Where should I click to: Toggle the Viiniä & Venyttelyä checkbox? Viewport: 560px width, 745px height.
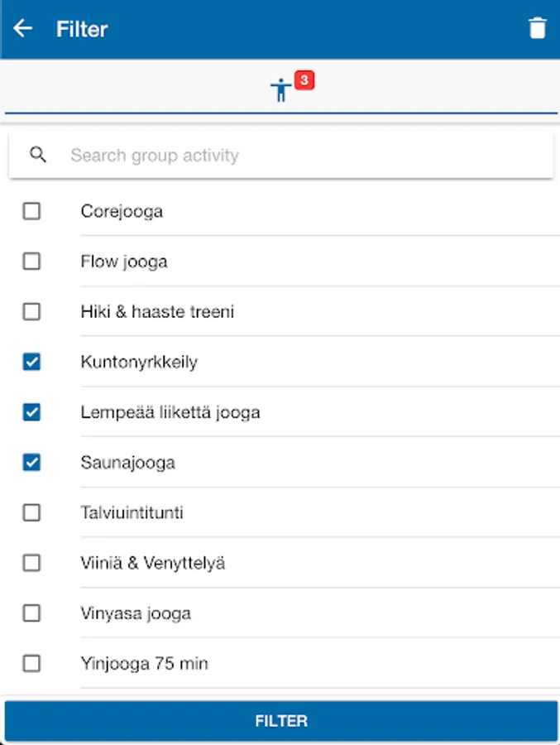[x=31, y=563]
